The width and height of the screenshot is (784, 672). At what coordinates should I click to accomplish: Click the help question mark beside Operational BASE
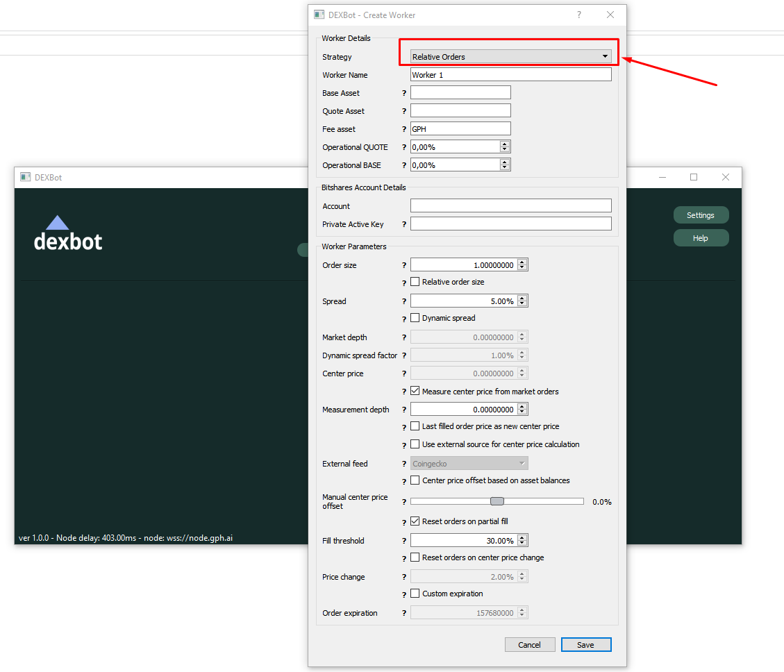click(x=404, y=165)
